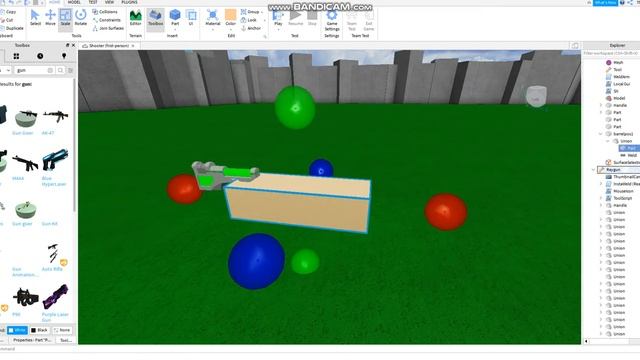This screenshot has height=360, width=640.
Task: Expand the ToolScript tree node
Action: point(601,198)
